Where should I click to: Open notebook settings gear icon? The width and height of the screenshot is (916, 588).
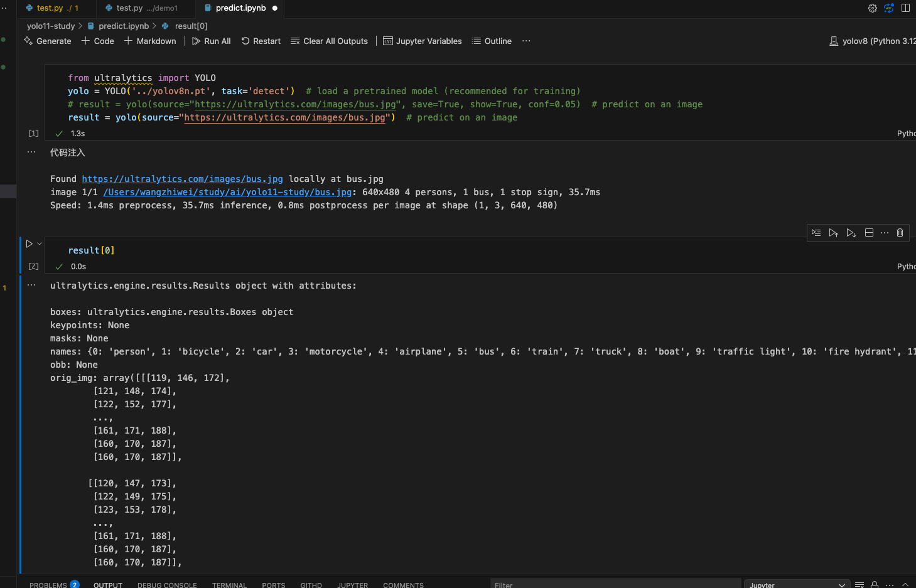coord(872,8)
